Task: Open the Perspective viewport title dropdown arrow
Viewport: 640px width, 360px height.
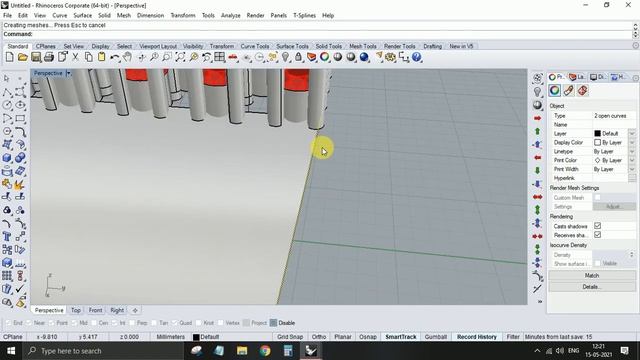Action: [69, 73]
